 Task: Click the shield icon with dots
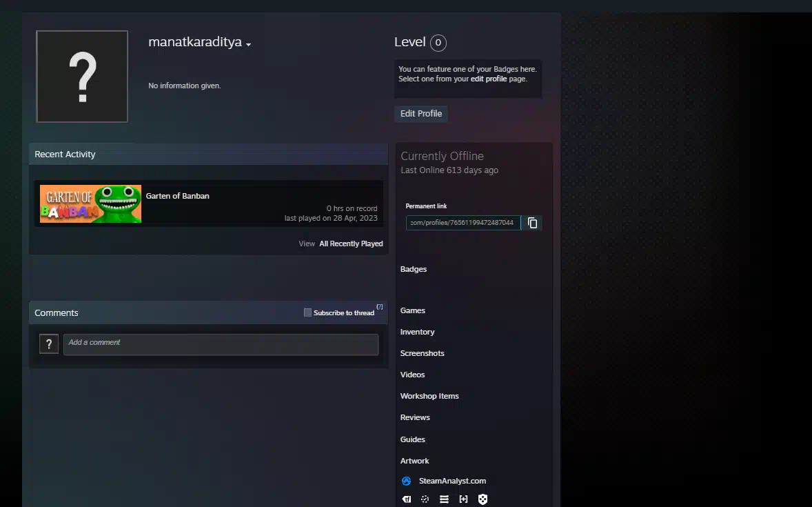(483, 499)
